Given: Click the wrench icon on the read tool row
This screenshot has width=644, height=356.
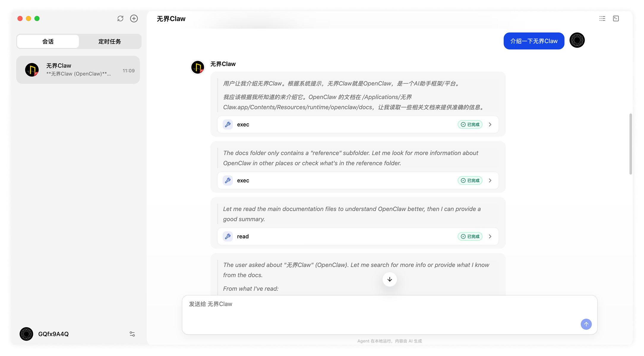Looking at the screenshot, I should [228, 236].
